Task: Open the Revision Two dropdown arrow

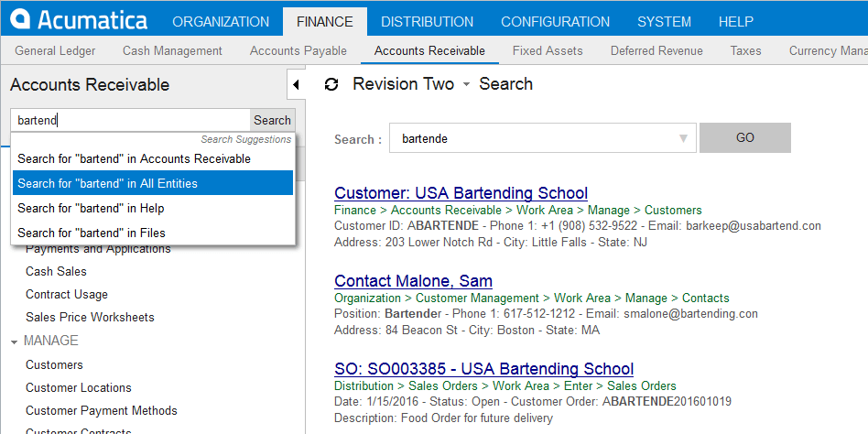Action: (466, 85)
